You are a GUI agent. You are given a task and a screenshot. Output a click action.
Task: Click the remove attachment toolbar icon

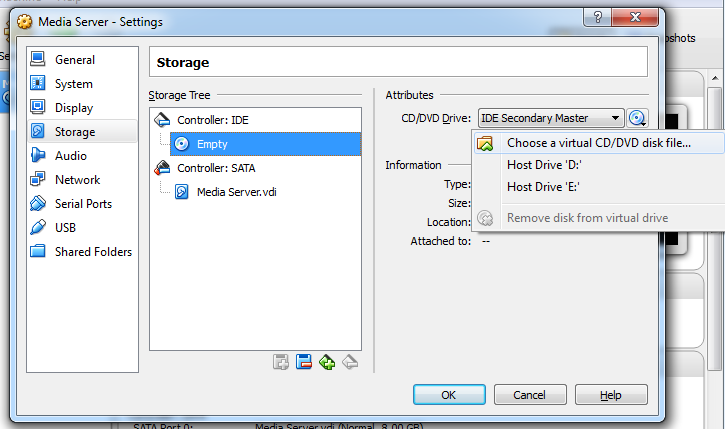(x=350, y=362)
